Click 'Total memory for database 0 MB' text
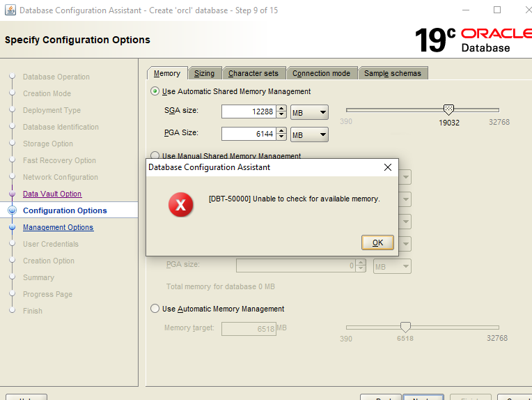 [x=220, y=286]
